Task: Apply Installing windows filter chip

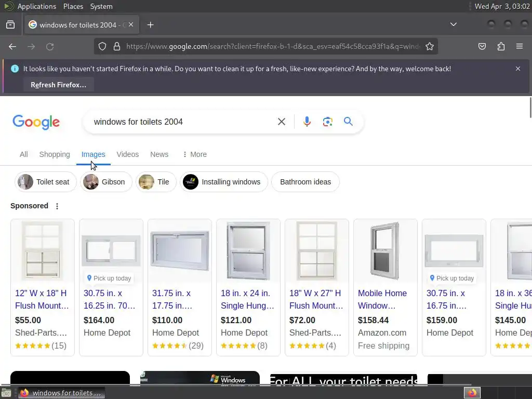Action: click(x=224, y=182)
